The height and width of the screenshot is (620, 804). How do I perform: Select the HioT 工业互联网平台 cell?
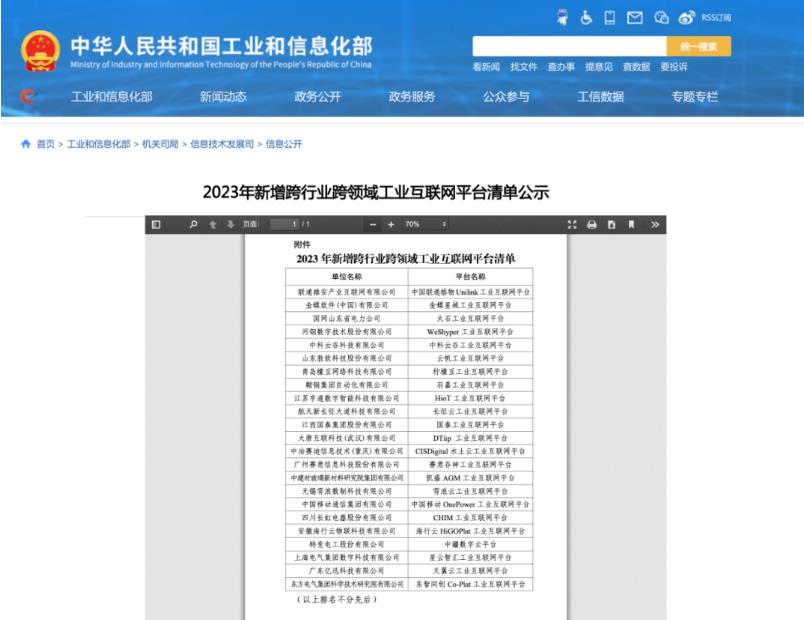470,398
